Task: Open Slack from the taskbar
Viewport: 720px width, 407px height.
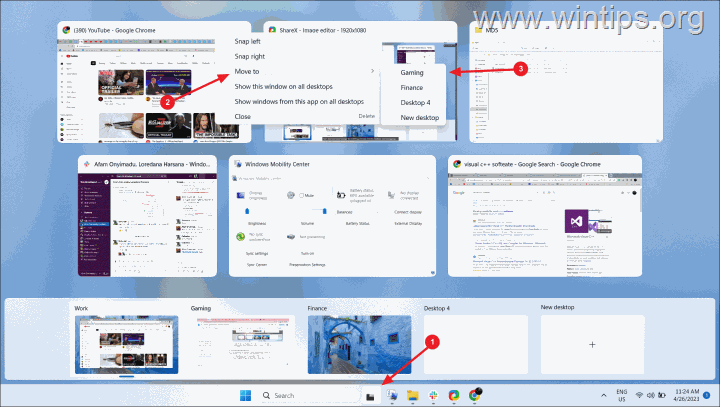Action: (x=432, y=396)
